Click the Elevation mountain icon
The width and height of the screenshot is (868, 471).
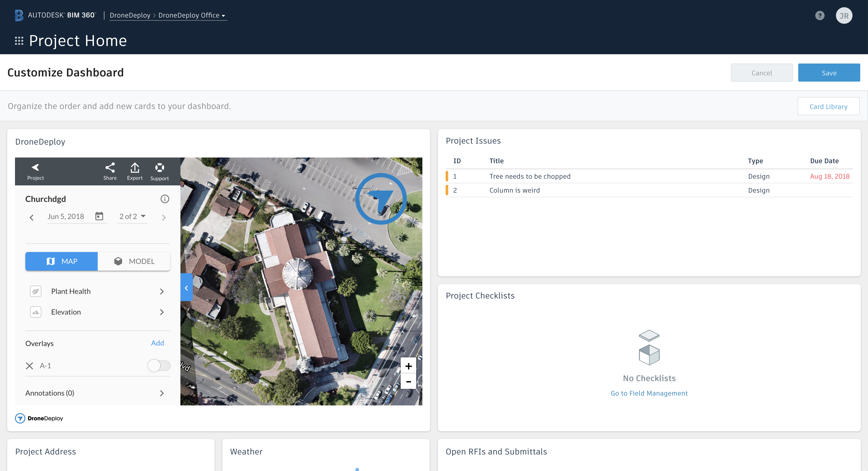[x=36, y=312]
